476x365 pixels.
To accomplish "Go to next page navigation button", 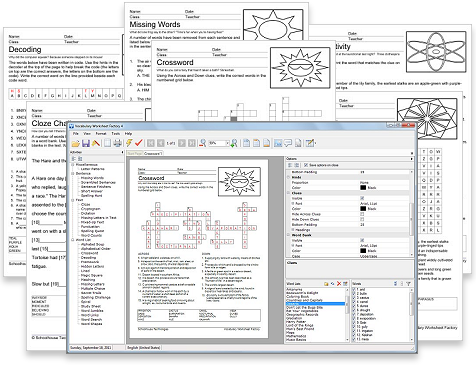I will point(182,143).
